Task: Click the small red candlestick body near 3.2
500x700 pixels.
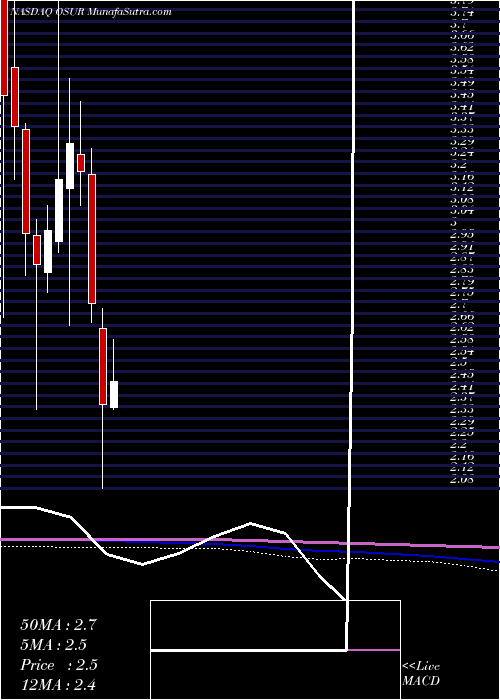Action: pyautogui.click(x=81, y=162)
